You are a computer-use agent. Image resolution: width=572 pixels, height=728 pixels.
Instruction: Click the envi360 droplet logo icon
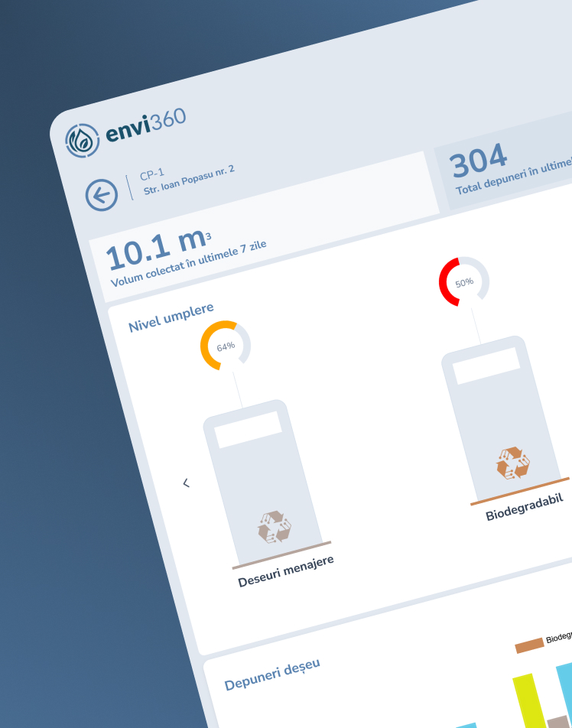coord(82,140)
